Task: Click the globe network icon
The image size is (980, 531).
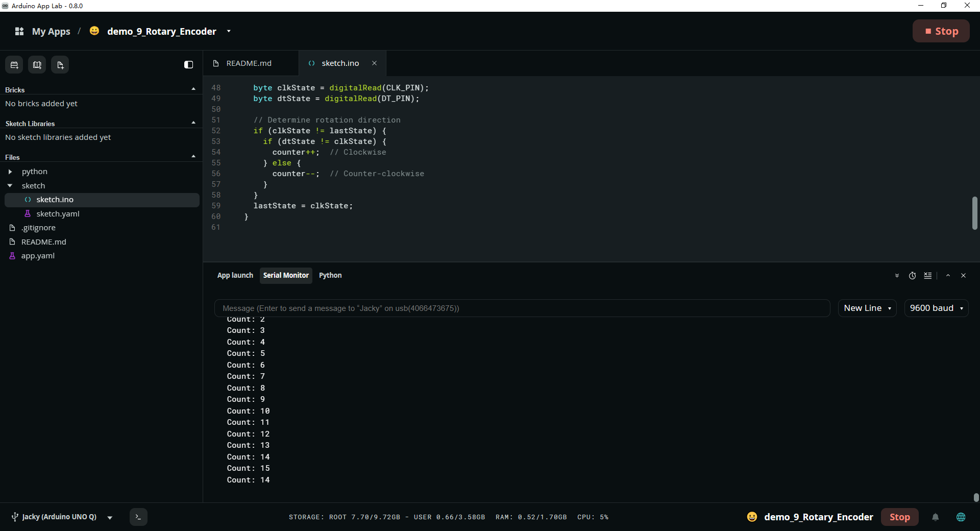Action: (x=961, y=517)
